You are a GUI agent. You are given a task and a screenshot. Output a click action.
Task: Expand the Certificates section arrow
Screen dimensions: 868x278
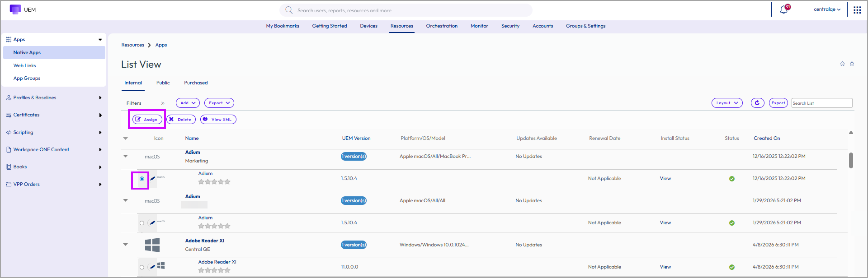point(100,115)
